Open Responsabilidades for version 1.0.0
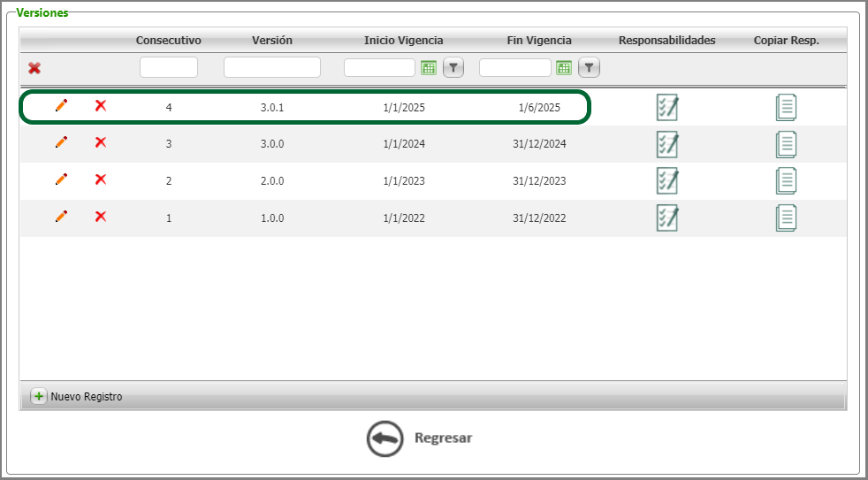Screen dimensions: 868x480 667,218
